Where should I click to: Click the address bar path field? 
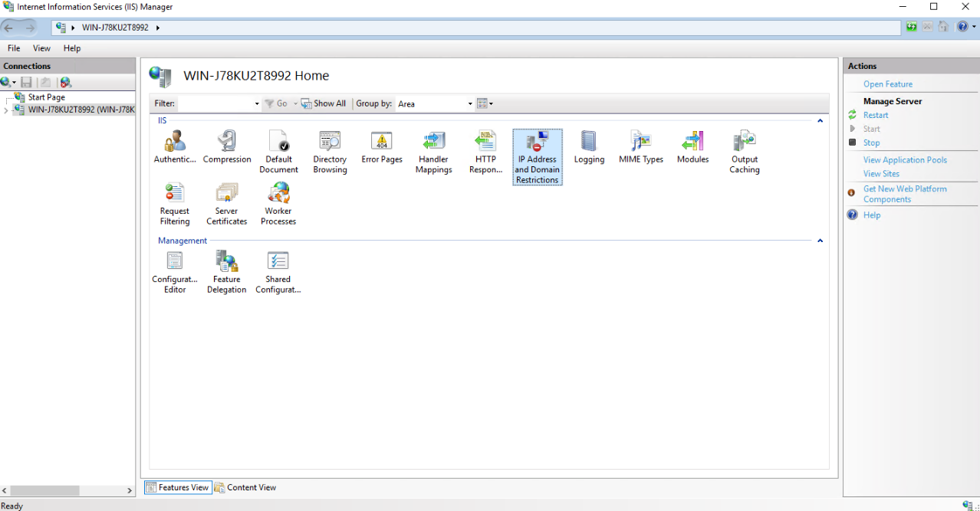click(476, 28)
